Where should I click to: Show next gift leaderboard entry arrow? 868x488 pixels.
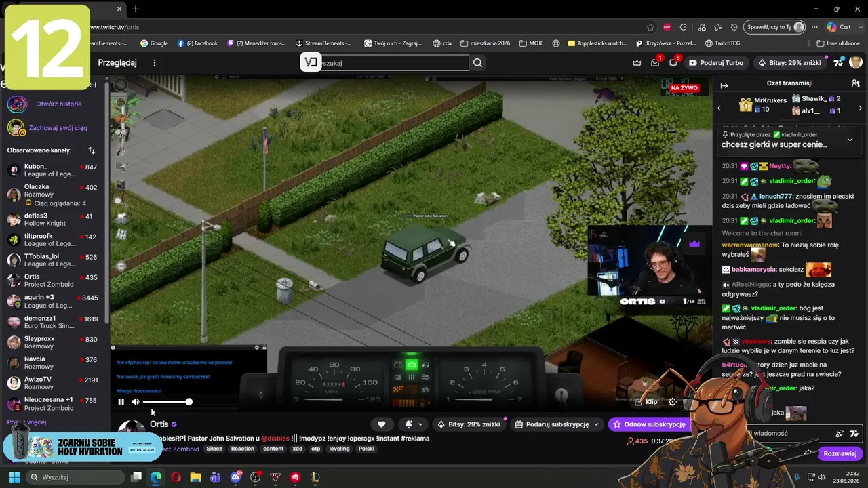(860, 108)
